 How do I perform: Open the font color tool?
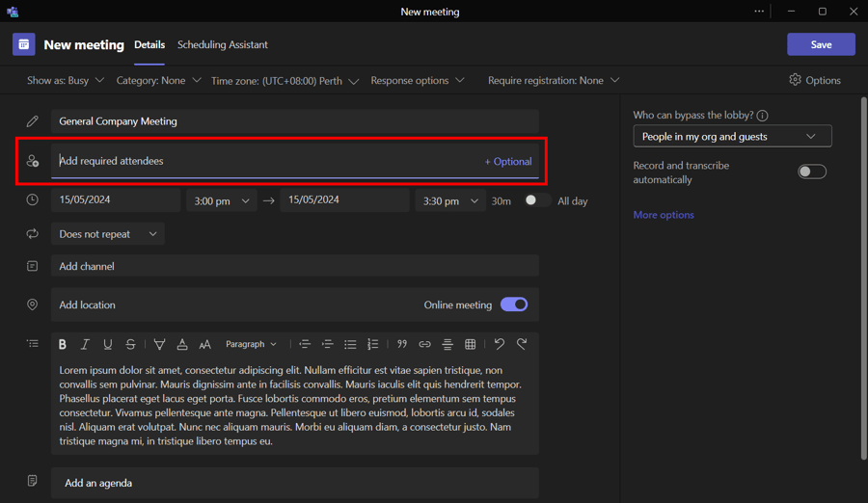pos(182,344)
